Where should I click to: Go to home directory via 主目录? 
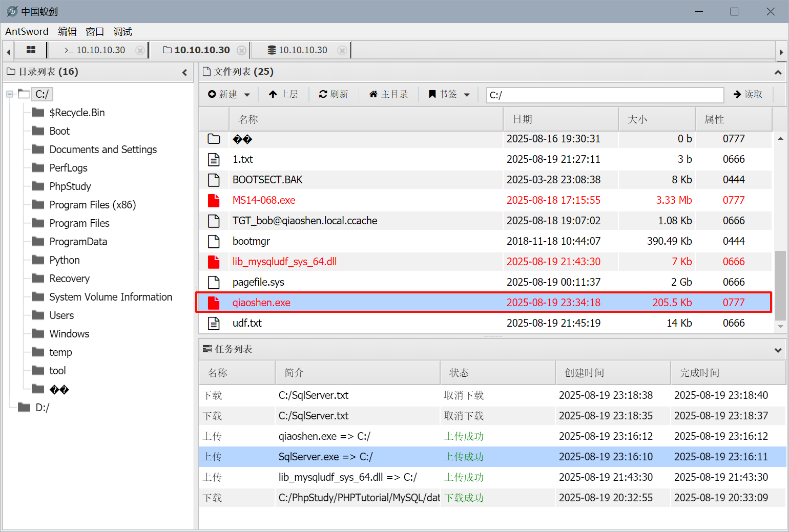[x=389, y=94]
